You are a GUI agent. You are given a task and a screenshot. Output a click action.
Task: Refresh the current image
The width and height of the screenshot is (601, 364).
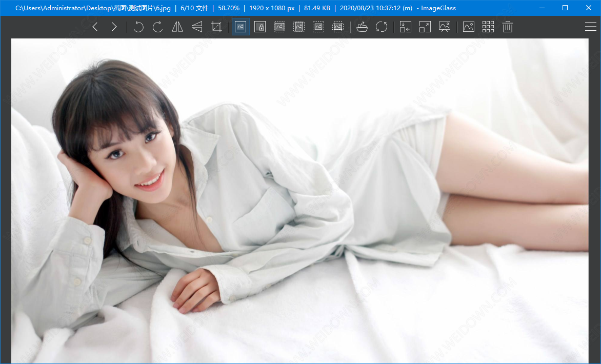tap(382, 27)
